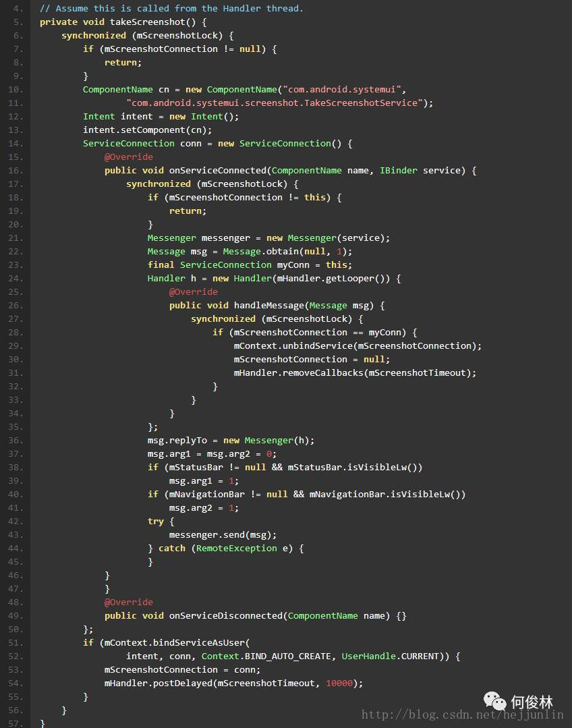Click the comment 'Assume this is called from the Handler thread'

[171, 8]
